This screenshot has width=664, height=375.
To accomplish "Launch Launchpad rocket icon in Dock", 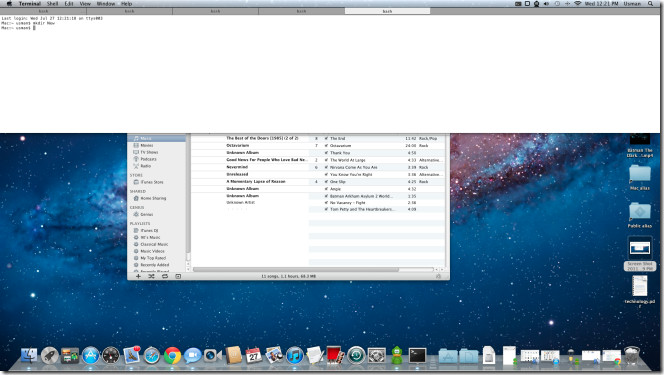I will pyautogui.click(x=50, y=356).
